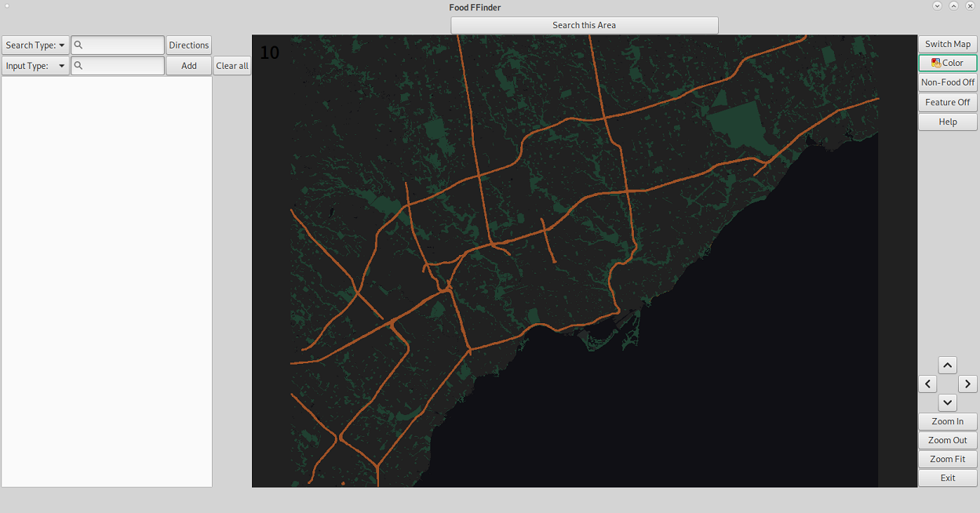The width and height of the screenshot is (980, 513).
Task: Open the Input Type dropdown
Action: click(x=35, y=66)
